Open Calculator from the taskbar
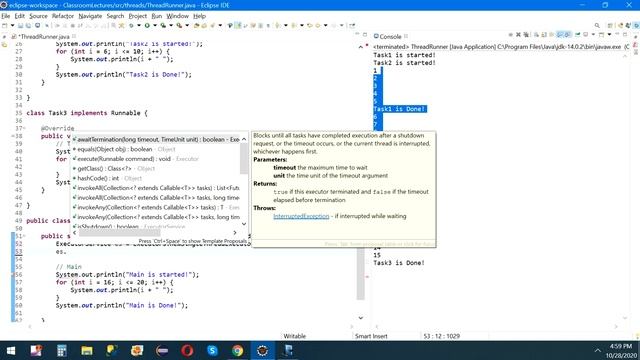Viewport: 640px width, 360px height. (62, 351)
